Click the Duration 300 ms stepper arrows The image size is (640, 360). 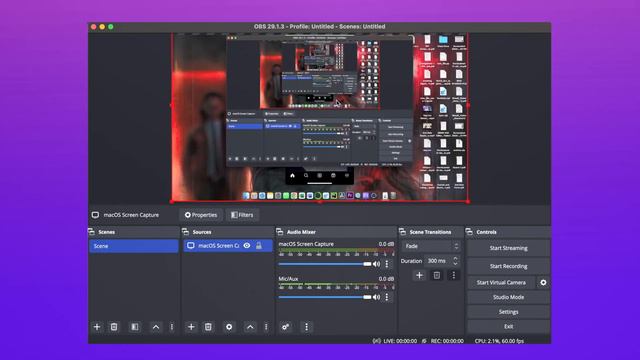point(456,261)
